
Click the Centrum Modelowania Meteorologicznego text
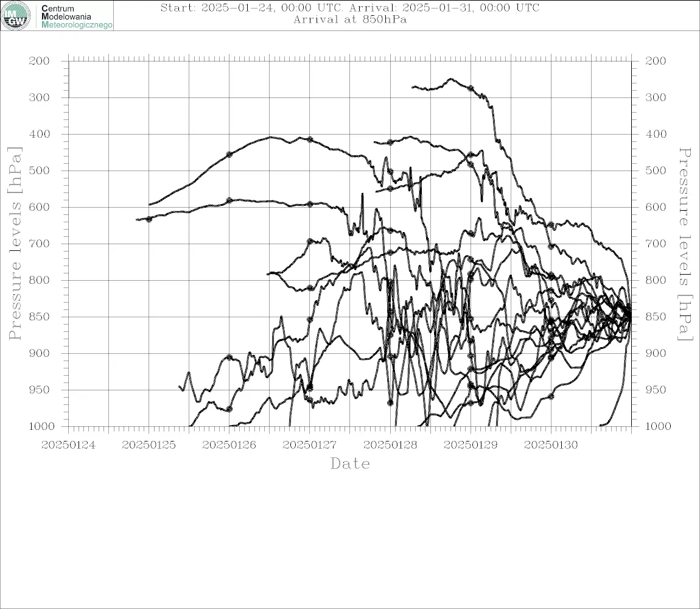coord(76,16)
